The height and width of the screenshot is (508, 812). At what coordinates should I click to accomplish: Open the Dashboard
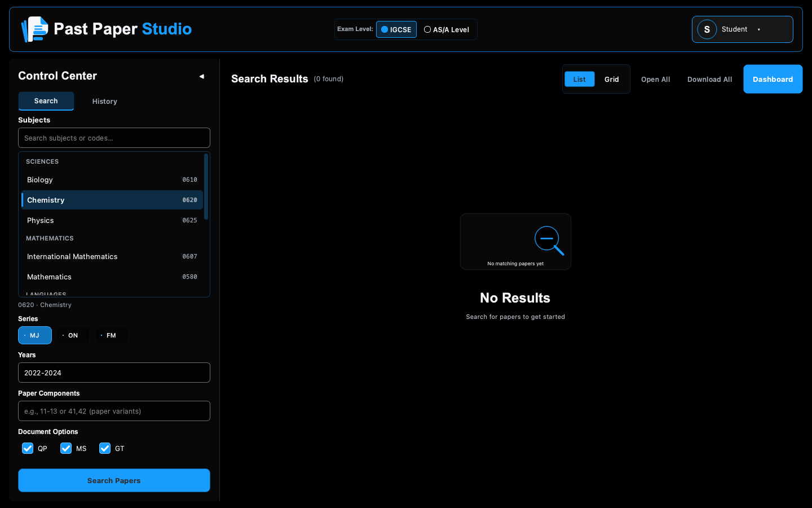pos(773,79)
